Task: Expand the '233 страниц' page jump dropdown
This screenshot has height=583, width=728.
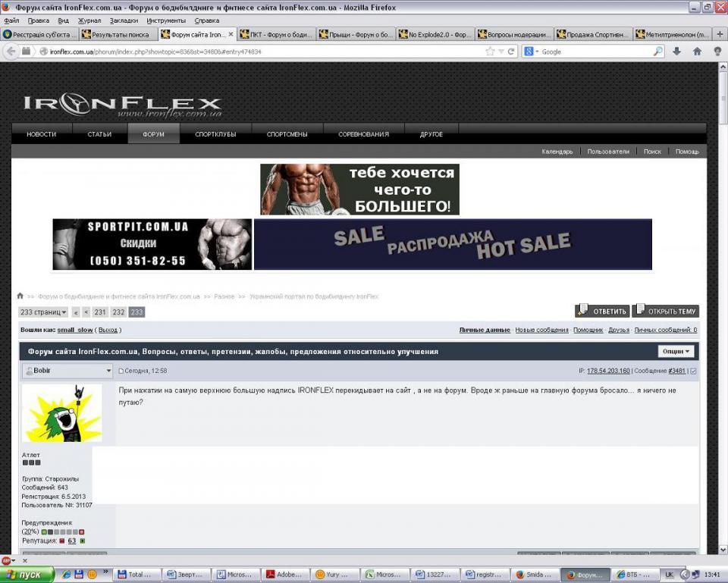Action: click(x=43, y=312)
